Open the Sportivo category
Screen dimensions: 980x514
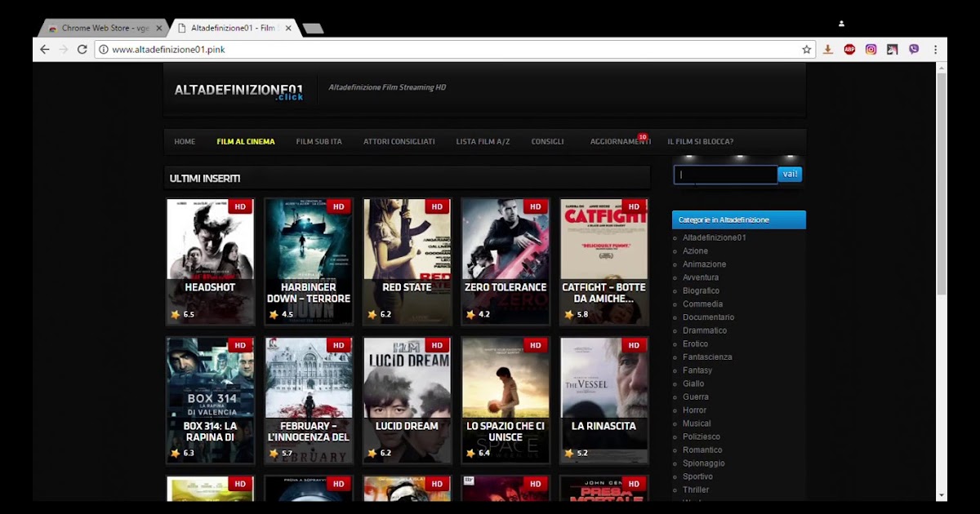coord(697,476)
